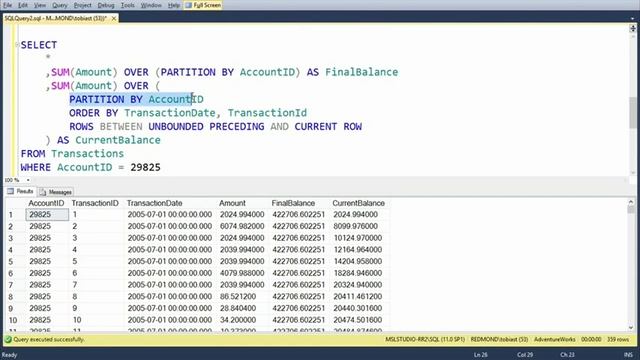Select row header number 10

(x=13, y=320)
